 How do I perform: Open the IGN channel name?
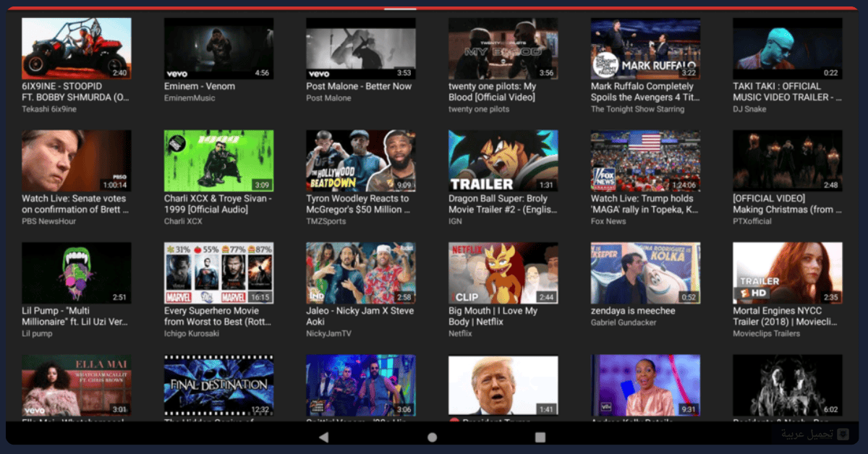456,221
